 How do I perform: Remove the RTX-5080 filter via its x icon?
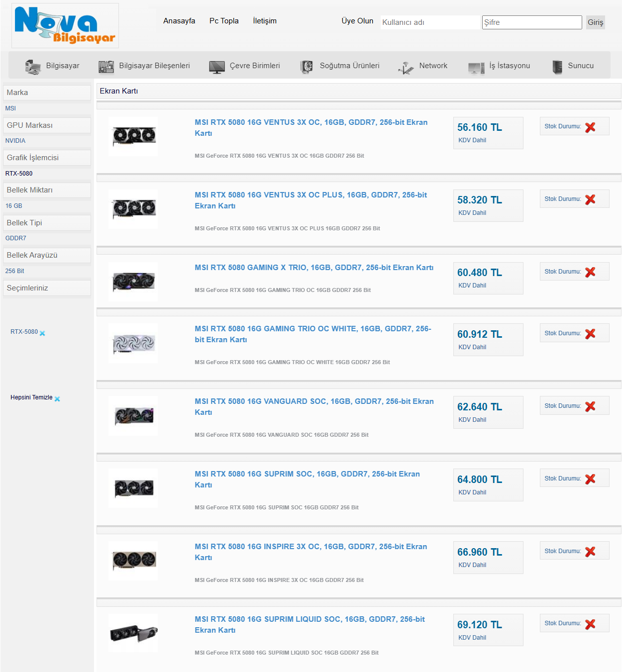[x=42, y=333]
